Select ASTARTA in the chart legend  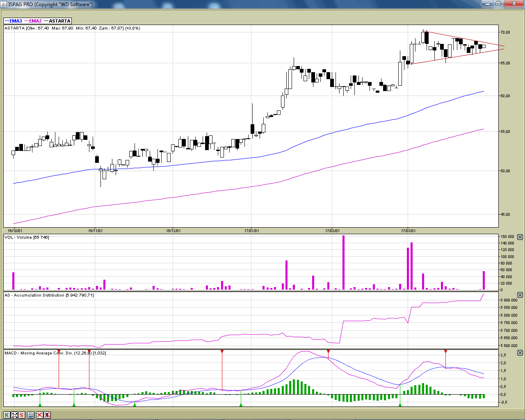click(59, 21)
